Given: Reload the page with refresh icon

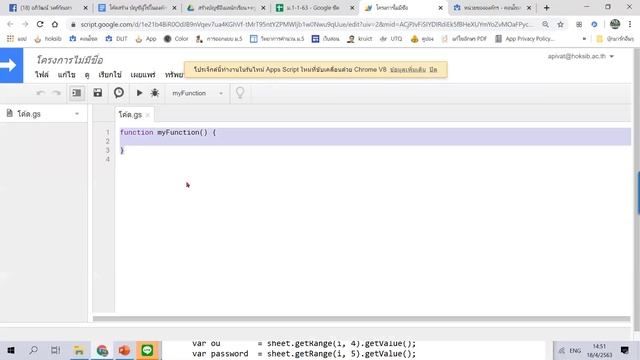Looking at the screenshot, I should point(40,24).
